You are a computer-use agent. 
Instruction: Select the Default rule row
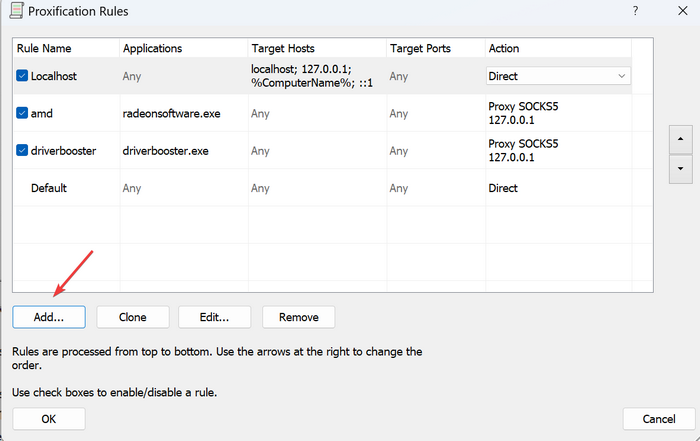[322, 188]
